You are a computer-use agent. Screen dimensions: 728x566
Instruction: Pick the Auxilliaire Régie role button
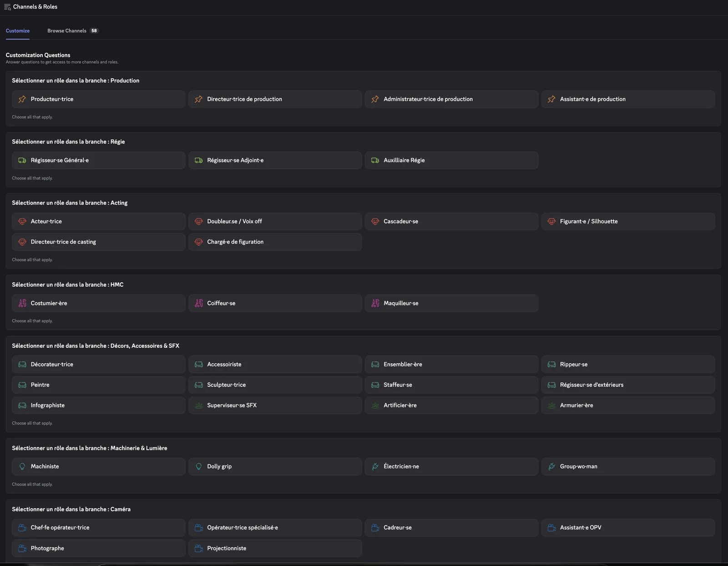click(451, 160)
